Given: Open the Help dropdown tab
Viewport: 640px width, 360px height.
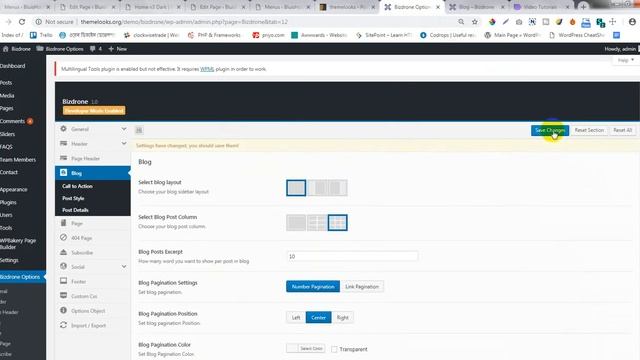Looking at the screenshot, I should tap(626, 60).
